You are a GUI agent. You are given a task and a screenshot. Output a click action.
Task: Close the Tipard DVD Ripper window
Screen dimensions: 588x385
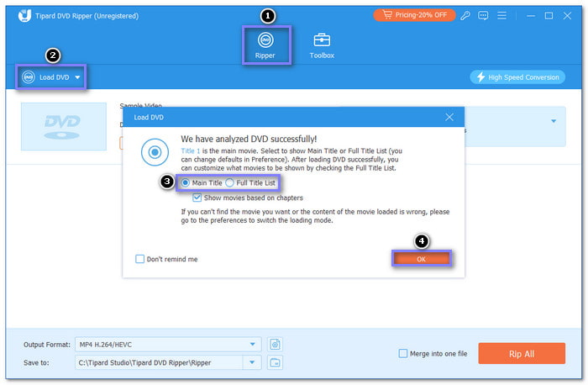567,16
